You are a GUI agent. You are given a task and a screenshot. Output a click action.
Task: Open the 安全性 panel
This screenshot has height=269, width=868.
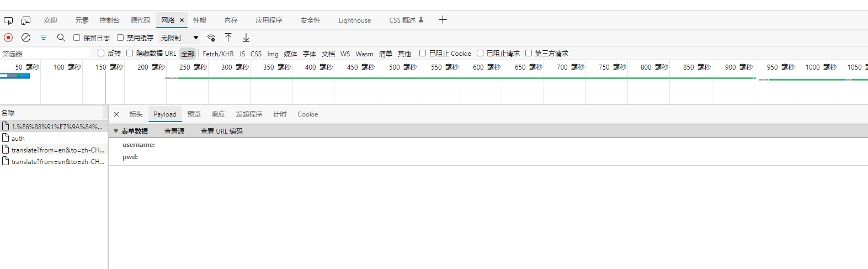(310, 20)
